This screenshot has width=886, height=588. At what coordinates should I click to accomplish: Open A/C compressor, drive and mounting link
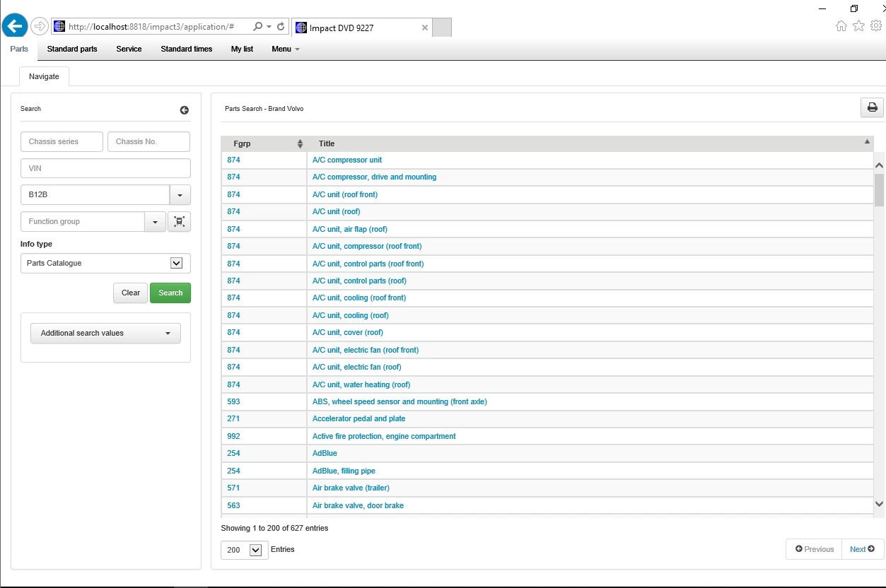(375, 177)
